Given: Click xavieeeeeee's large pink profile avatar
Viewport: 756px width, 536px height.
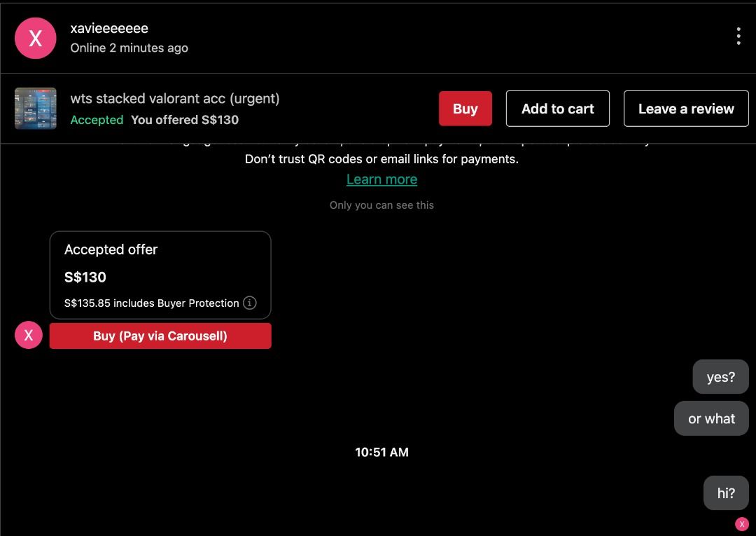Looking at the screenshot, I should tap(35, 38).
